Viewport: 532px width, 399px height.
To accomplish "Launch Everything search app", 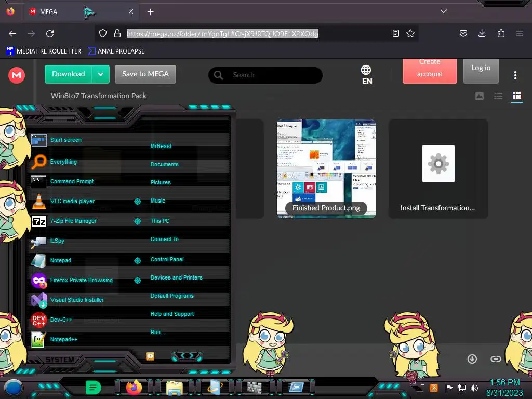I will pos(54,162).
